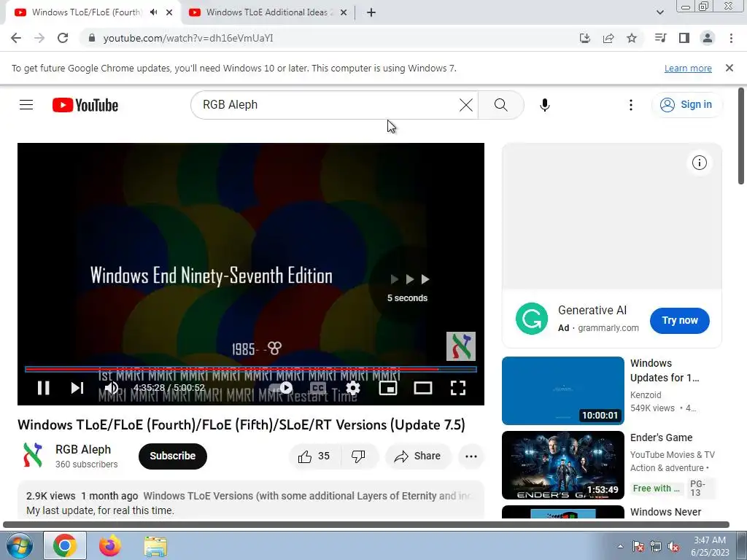This screenshot has height=560, width=747.
Task: Mute tab via speaker icon
Action: 153,12
